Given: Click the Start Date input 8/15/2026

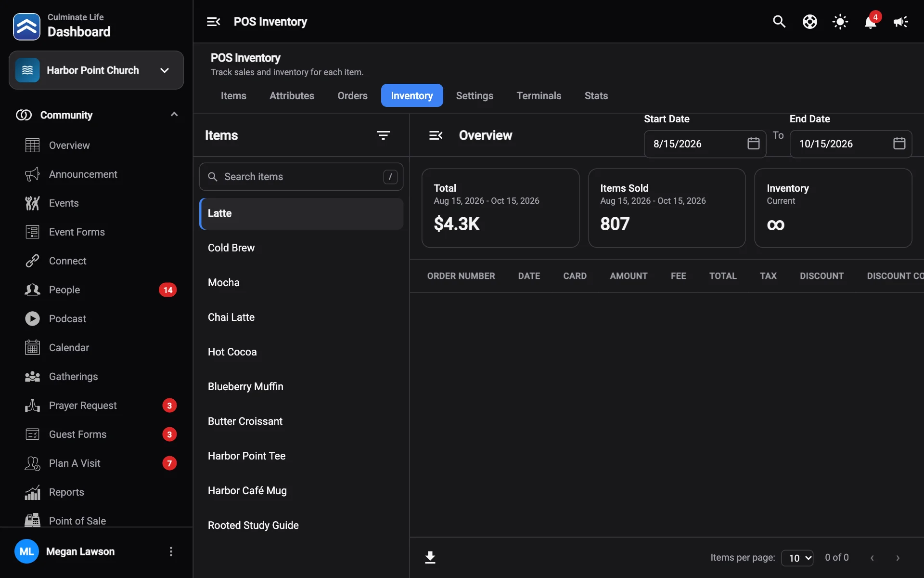Looking at the screenshot, I should [705, 144].
